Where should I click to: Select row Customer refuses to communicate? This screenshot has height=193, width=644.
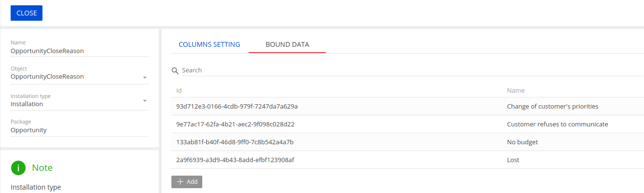pyautogui.click(x=407, y=124)
